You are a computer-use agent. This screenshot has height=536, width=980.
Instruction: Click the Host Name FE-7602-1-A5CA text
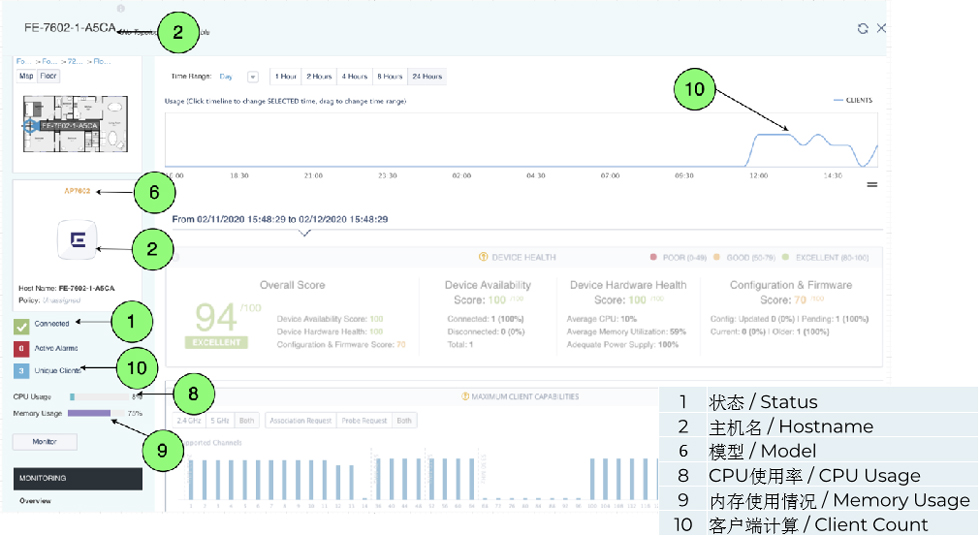click(x=66, y=289)
